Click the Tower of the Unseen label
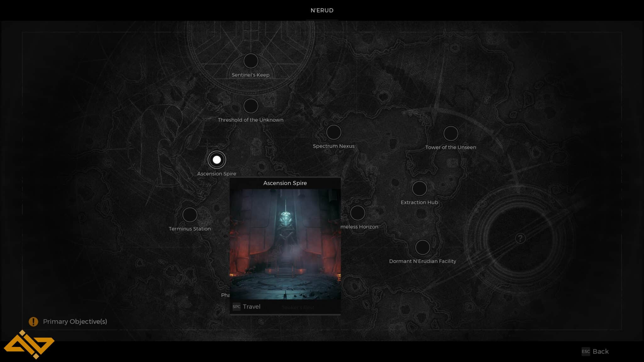This screenshot has height=362, width=644. (451, 147)
